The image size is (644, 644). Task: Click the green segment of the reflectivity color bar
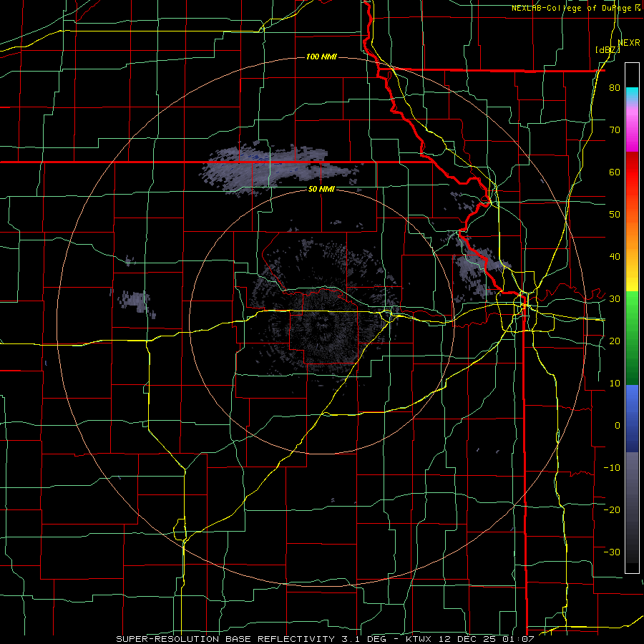[632, 337]
